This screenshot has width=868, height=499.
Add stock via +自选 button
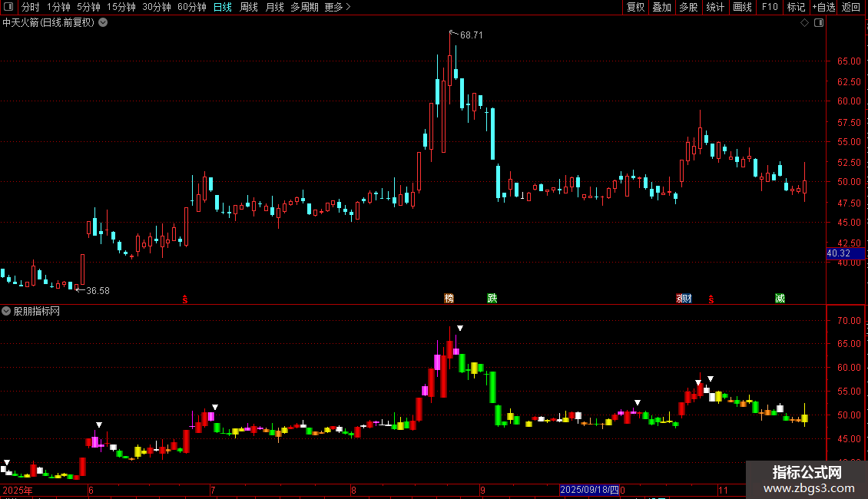point(823,7)
